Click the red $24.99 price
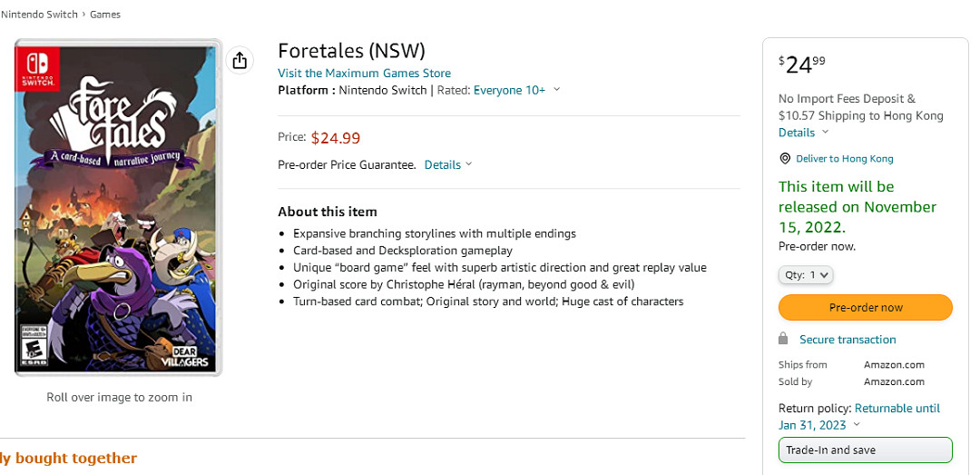Viewport: 980px width, 475px height. tap(336, 138)
